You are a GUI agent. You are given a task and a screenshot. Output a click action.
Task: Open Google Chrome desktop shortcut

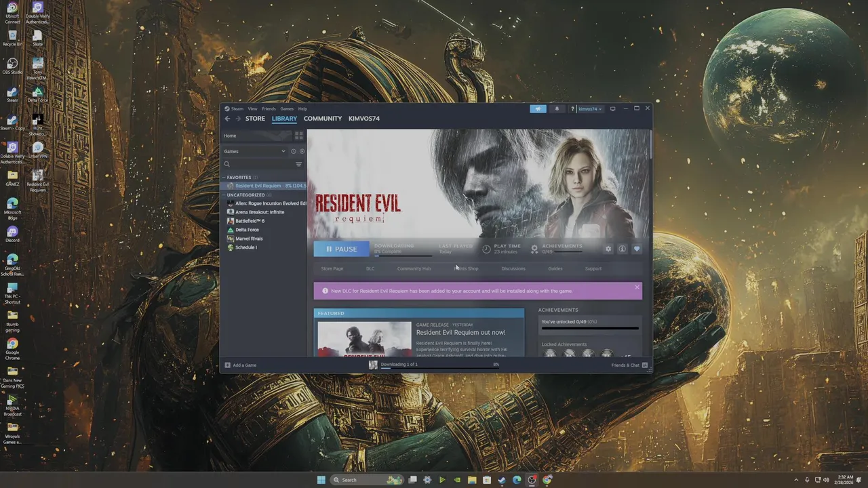(x=12, y=349)
